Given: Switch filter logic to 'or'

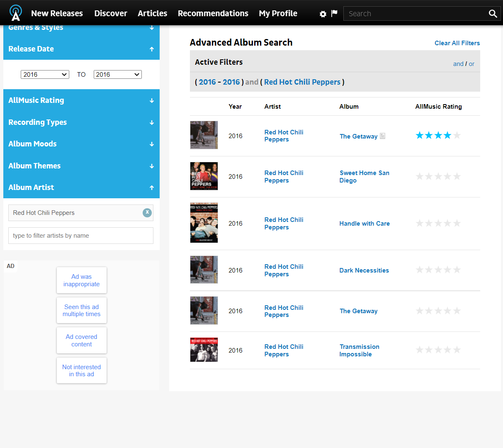Looking at the screenshot, I should pos(471,64).
